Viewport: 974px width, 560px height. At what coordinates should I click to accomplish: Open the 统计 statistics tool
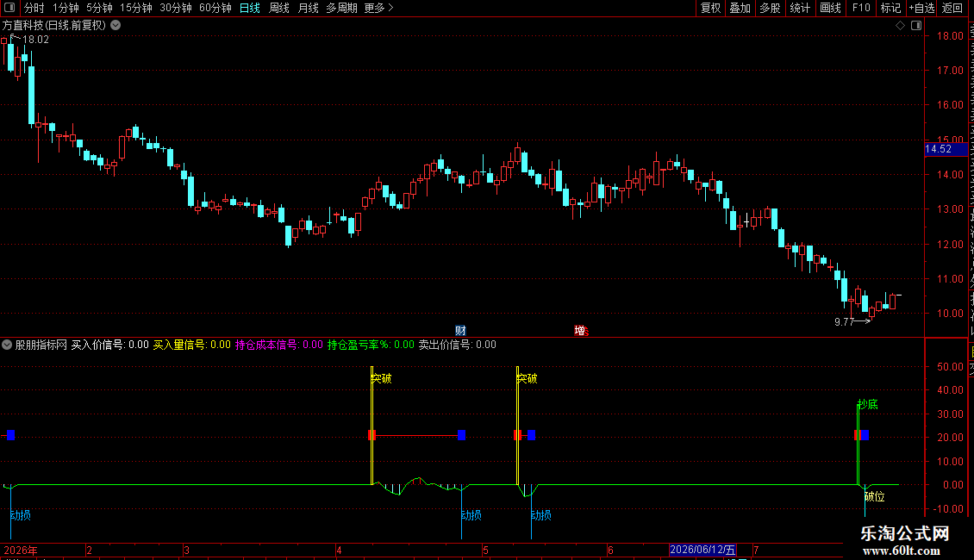(x=799, y=8)
